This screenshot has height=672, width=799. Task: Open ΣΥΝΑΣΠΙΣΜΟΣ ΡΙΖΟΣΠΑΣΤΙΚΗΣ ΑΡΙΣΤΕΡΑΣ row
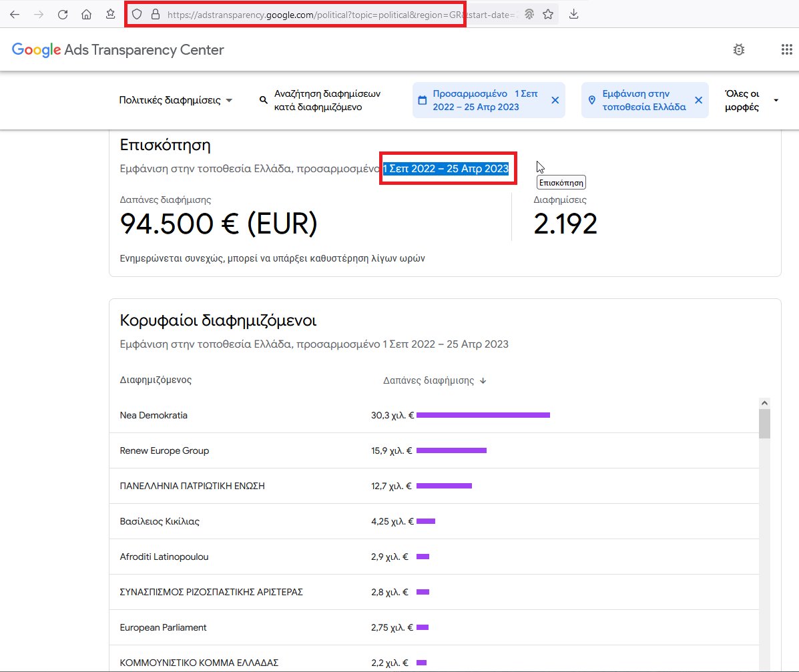pyautogui.click(x=434, y=592)
